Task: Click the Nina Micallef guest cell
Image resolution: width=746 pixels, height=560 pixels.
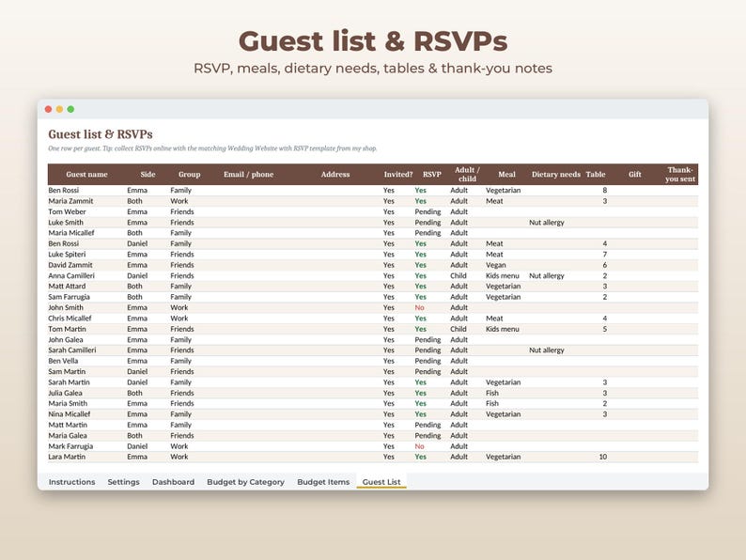Action: (69, 414)
